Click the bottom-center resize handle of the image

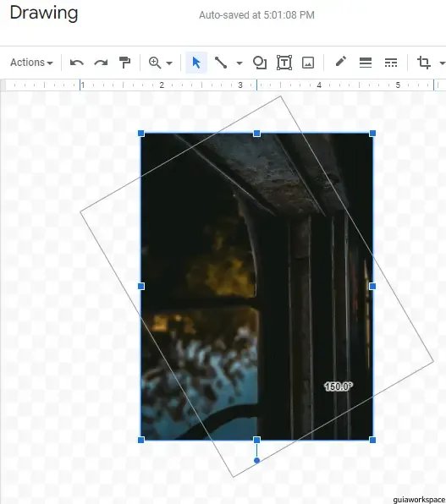(256, 440)
